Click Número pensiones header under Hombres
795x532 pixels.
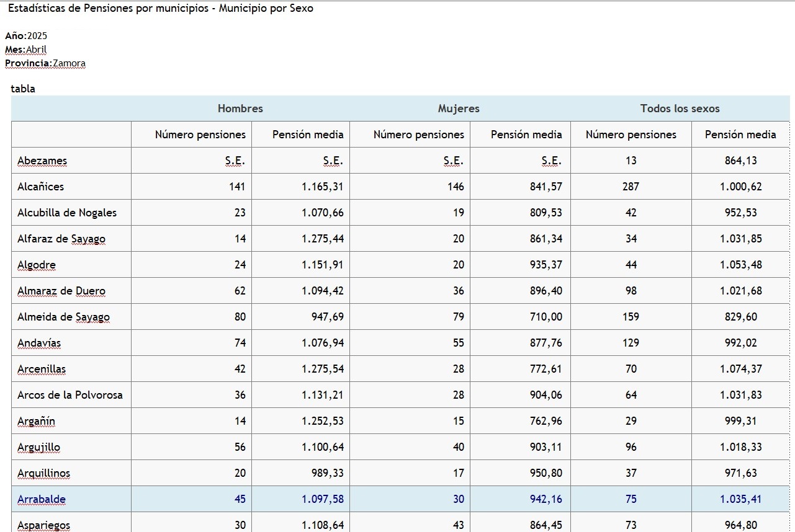tap(200, 135)
